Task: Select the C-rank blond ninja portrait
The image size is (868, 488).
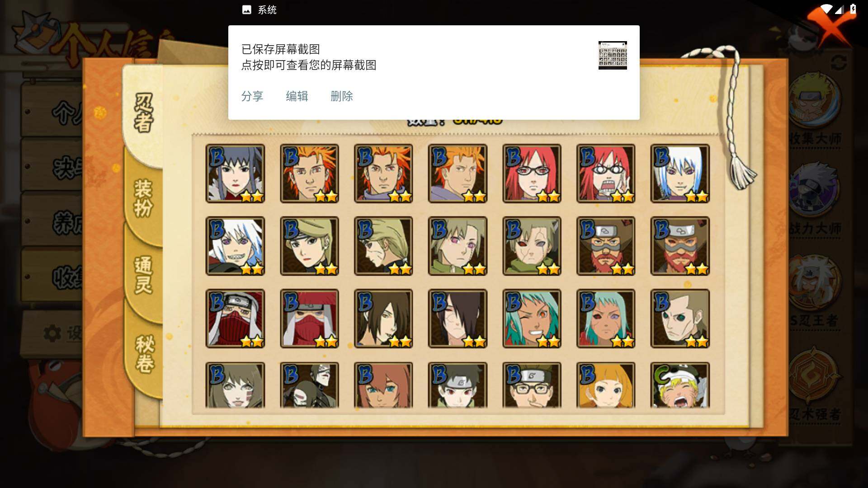Action: pyautogui.click(x=680, y=385)
